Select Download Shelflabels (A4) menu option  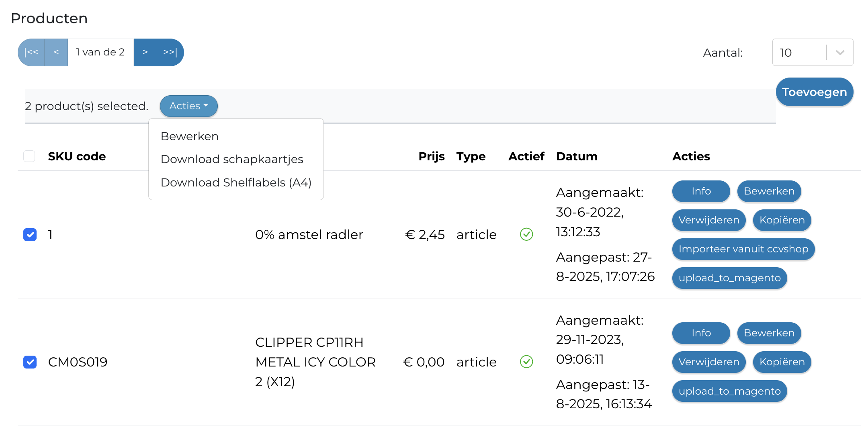(236, 182)
